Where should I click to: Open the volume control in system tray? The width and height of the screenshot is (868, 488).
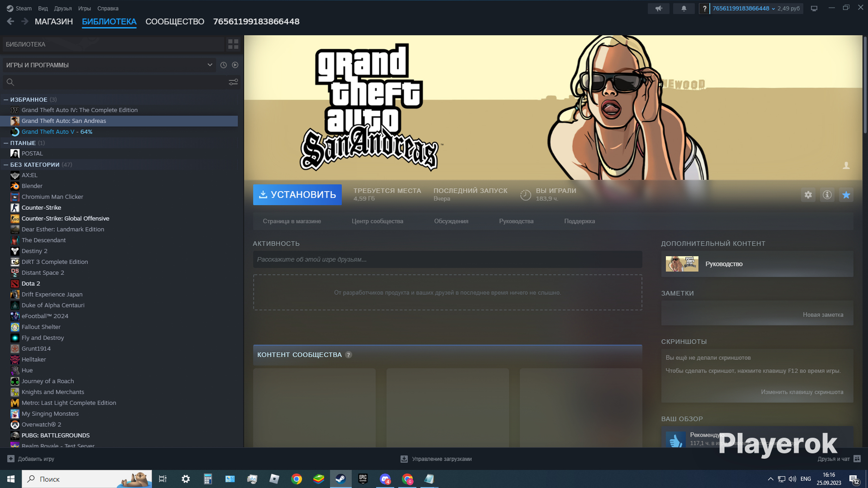click(792, 479)
